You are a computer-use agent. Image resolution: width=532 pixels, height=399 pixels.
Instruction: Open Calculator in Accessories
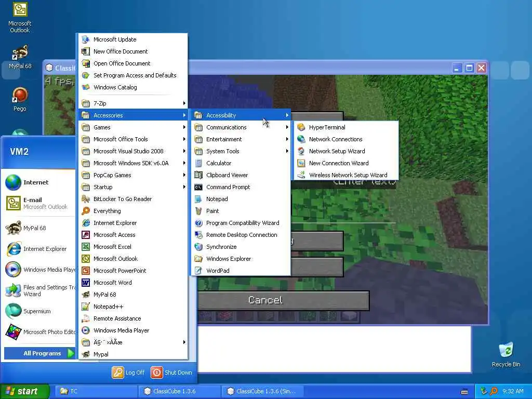click(241, 163)
